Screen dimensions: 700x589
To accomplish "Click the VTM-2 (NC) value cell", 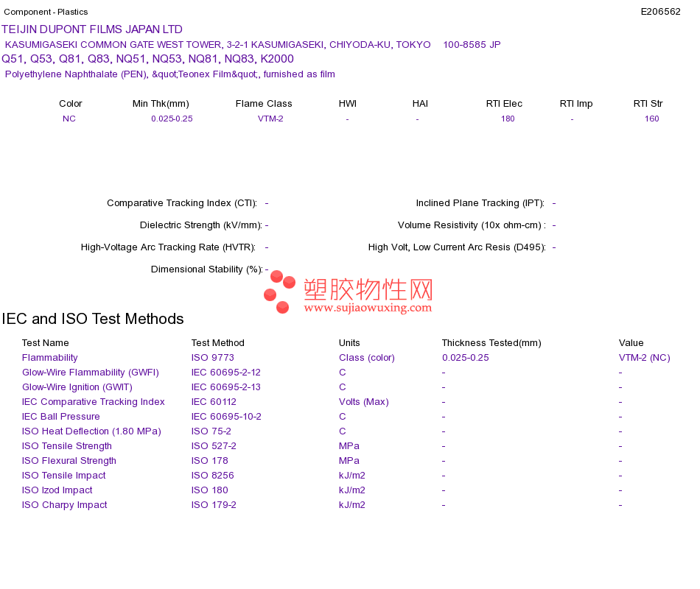I will pyautogui.click(x=644, y=357).
